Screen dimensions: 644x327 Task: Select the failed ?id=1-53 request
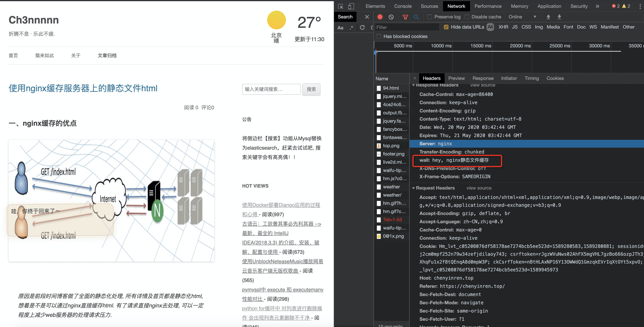coord(392,220)
